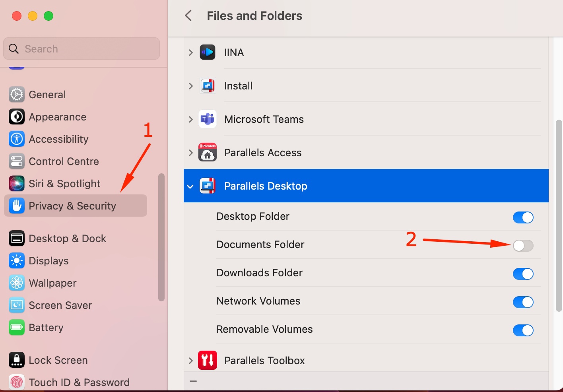
Task: Open Screen Saver settings in sidebar
Action: 76,305
